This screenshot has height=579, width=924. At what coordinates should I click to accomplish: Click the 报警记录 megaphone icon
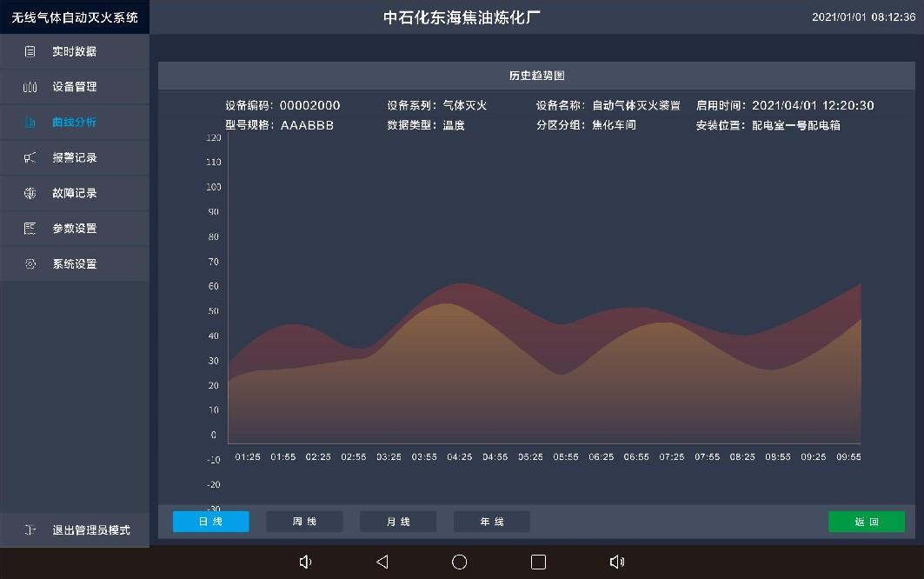coord(30,157)
